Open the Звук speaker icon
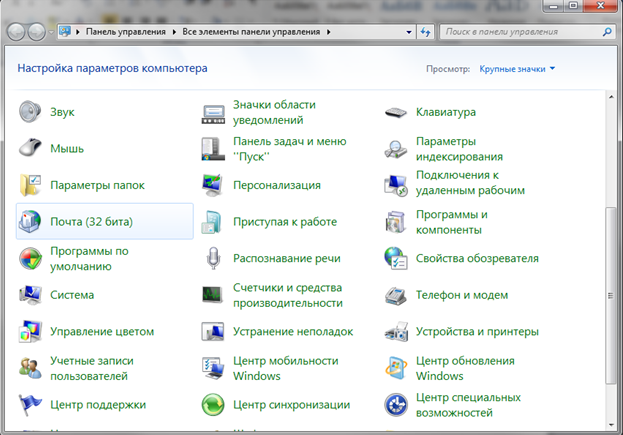Image resolution: width=623 pixels, height=435 pixels. pos(32,112)
